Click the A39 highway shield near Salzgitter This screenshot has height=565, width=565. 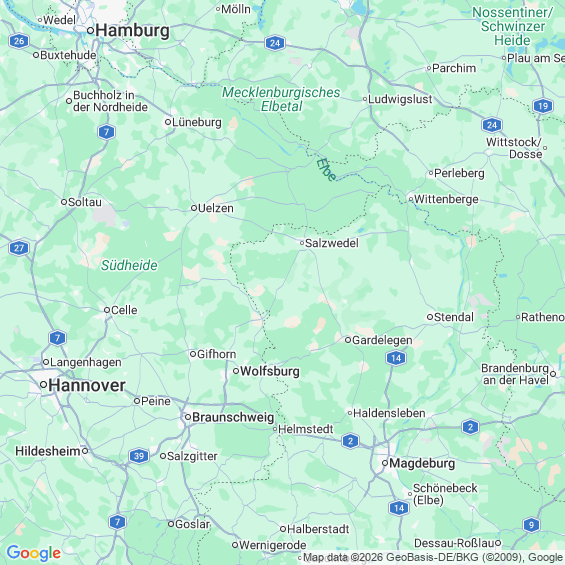tap(139, 456)
